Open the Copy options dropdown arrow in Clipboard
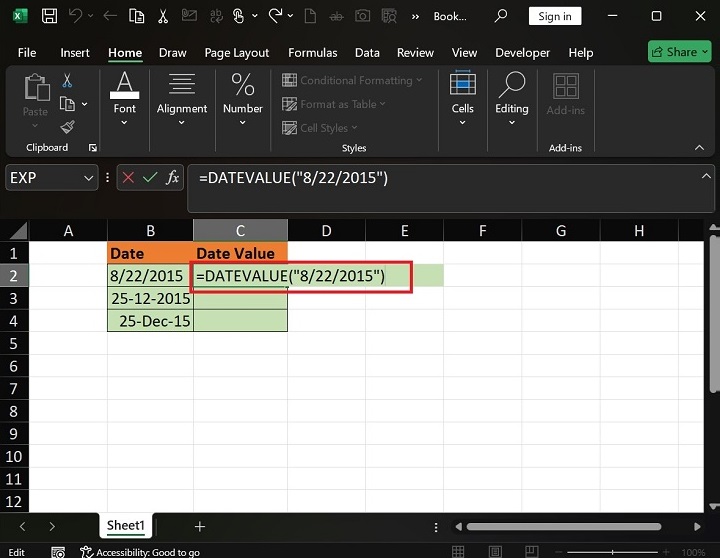 84,104
